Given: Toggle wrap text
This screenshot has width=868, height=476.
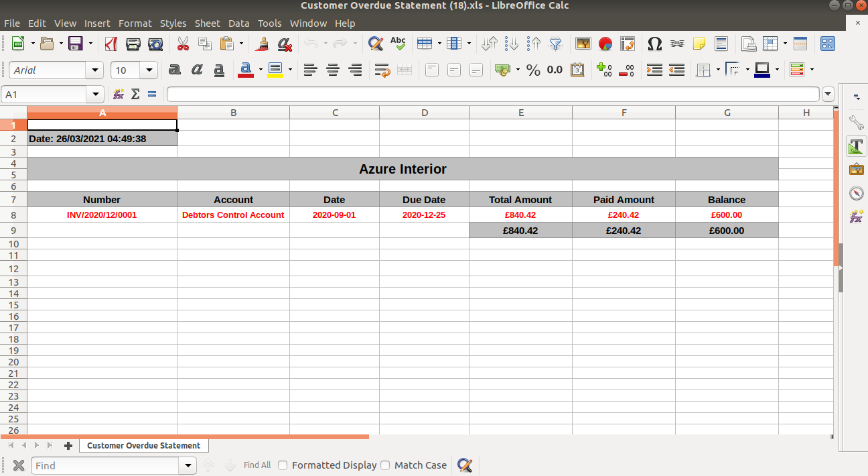Looking at the screenshot, I should tap(382, 70).
